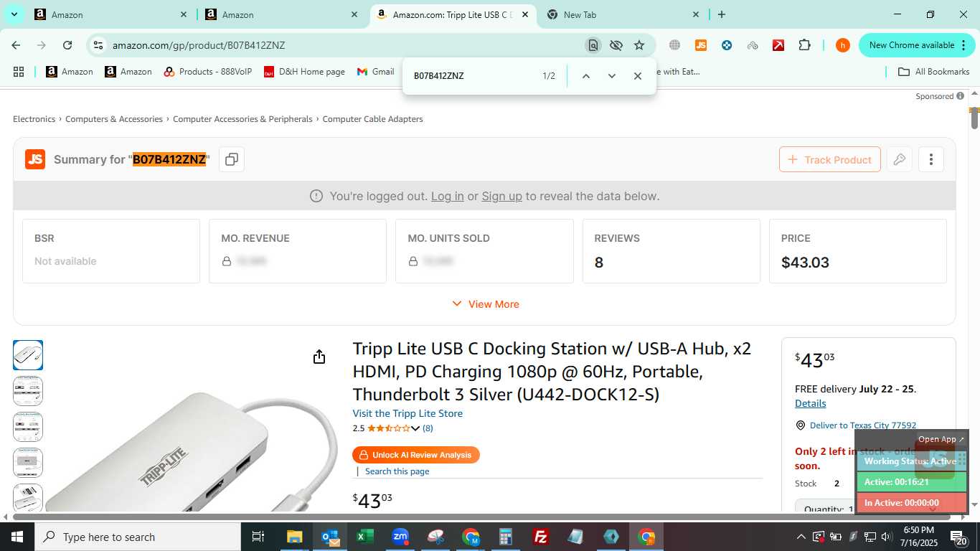Image resolution: width=980 pixels, height=551 pixels.
Task: Open the page search lens icon in address bar
Action: [x=593, y=45]
